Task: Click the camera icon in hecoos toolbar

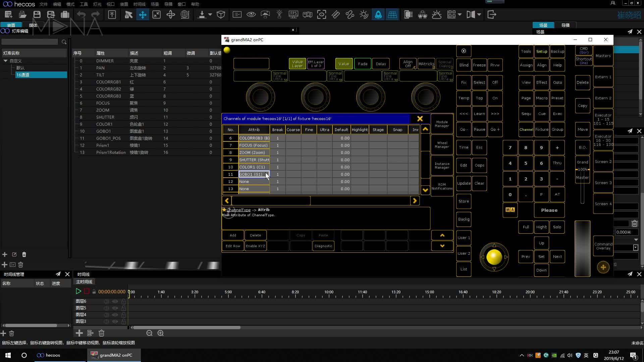Action: [x=307, y=14]
